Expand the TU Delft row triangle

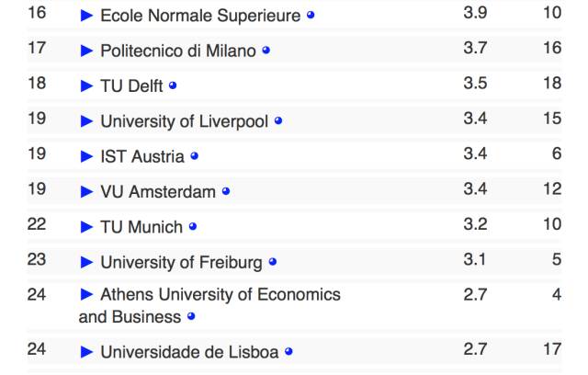tap(87, 85)
